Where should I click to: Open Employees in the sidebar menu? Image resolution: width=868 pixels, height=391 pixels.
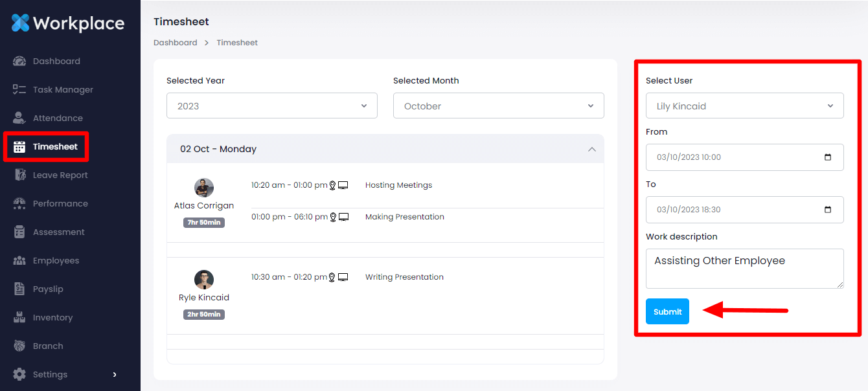point(56,261)
